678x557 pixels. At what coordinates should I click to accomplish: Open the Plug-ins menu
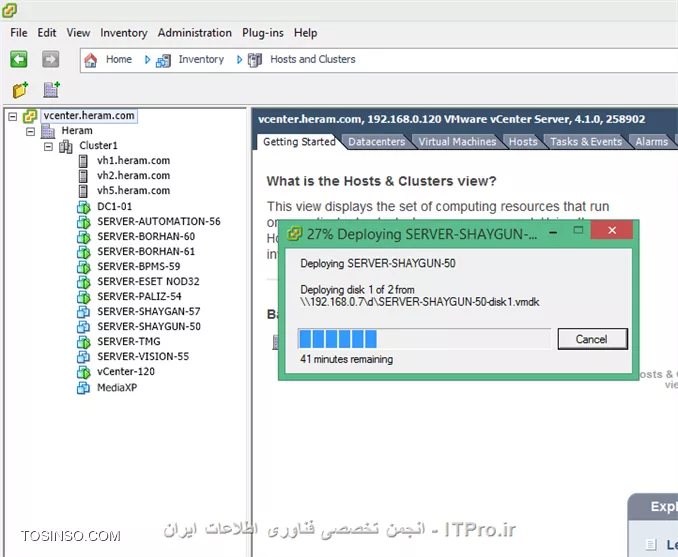[263, 33]
